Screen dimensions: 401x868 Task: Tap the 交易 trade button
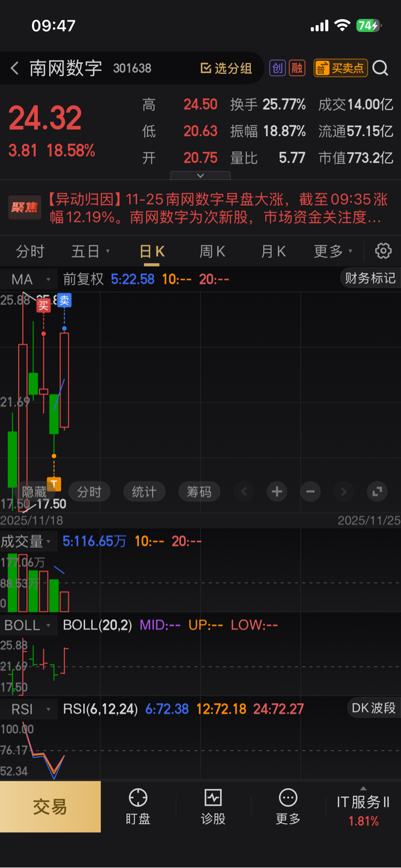click(50, 806)
